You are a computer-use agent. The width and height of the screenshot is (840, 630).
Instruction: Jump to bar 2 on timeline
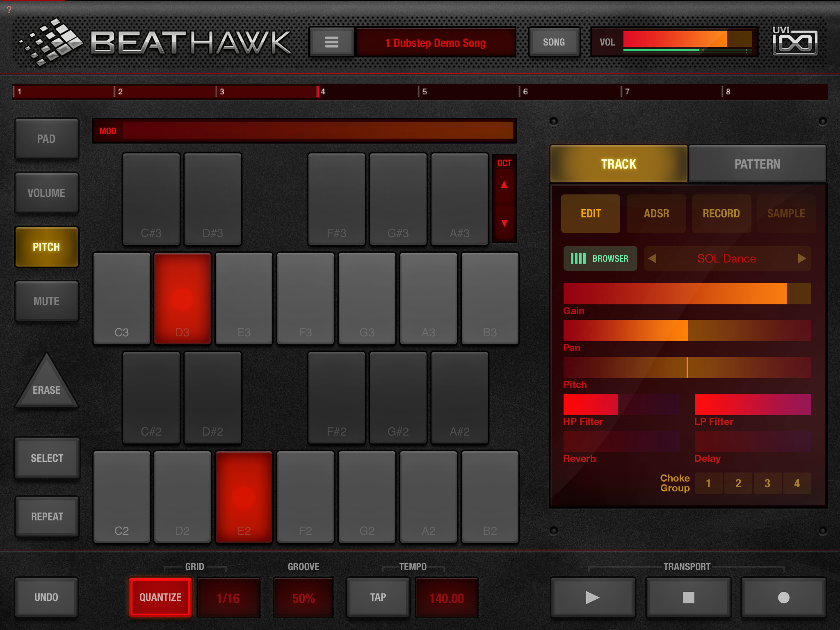point(120,91)
